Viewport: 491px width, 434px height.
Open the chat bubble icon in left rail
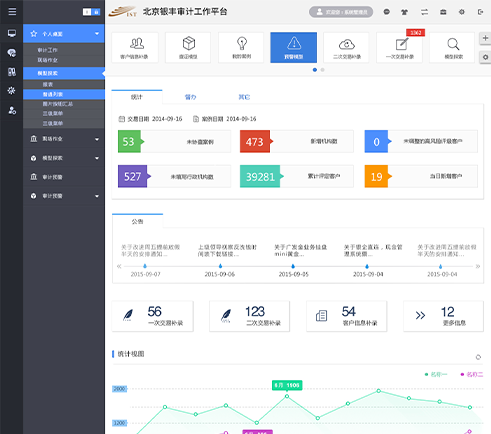tap(12, 53)
